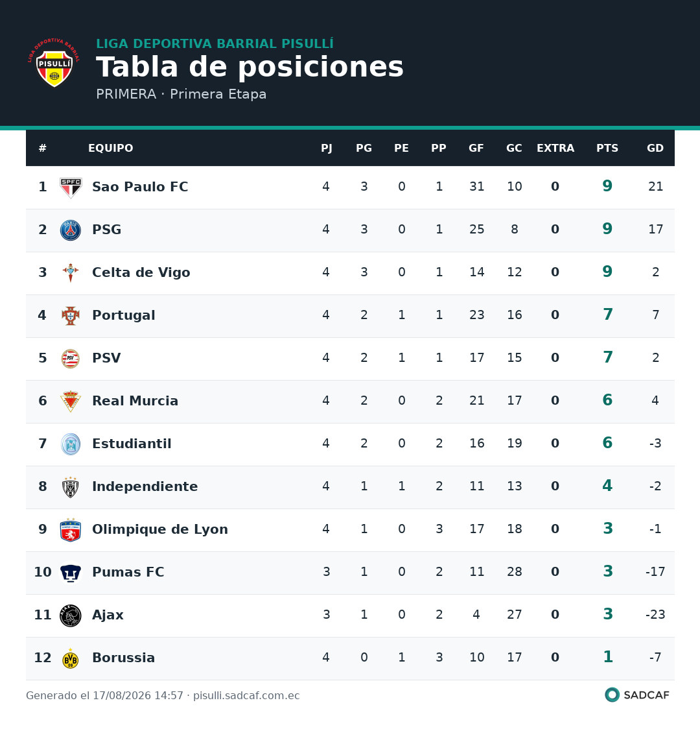Screen dimensions: 700x729
Task: Click the Celta de Vigo crest
Action: coord(71,273)
